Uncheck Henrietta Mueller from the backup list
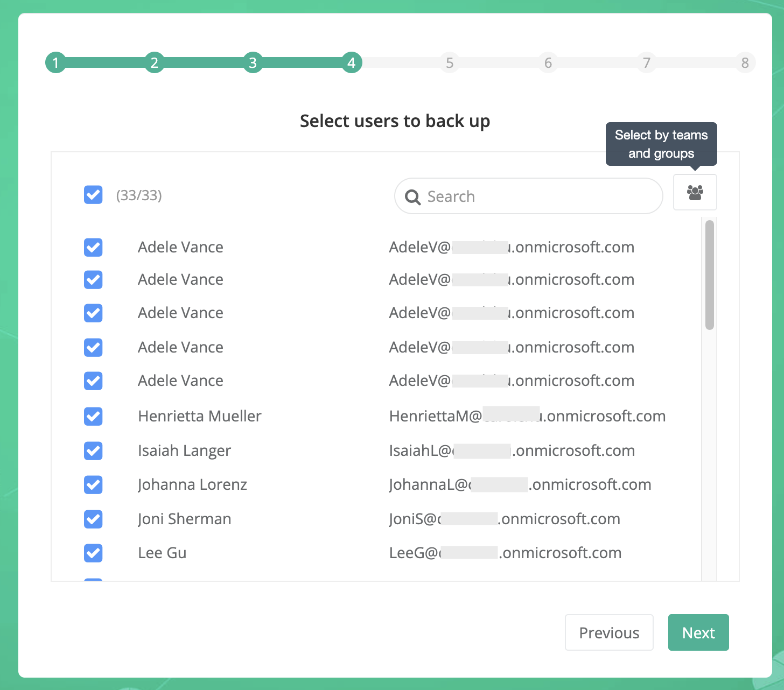 [93, 416]
